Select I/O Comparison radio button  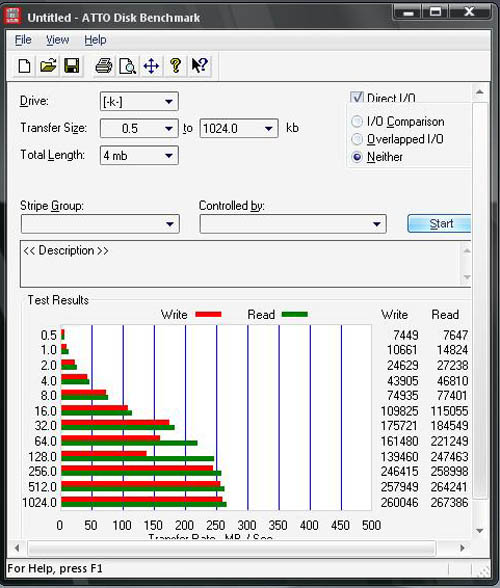(357, 122)
